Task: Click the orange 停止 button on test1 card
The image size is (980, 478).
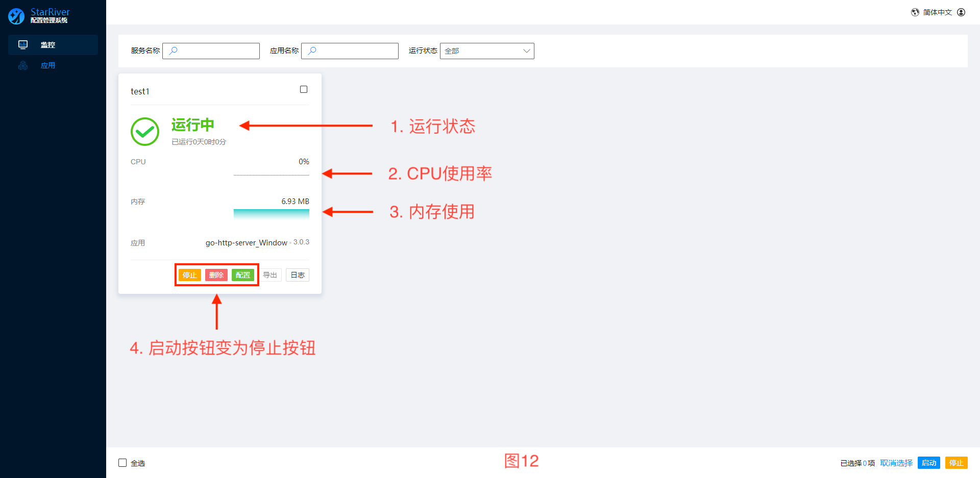Action: tap(190, 275)
